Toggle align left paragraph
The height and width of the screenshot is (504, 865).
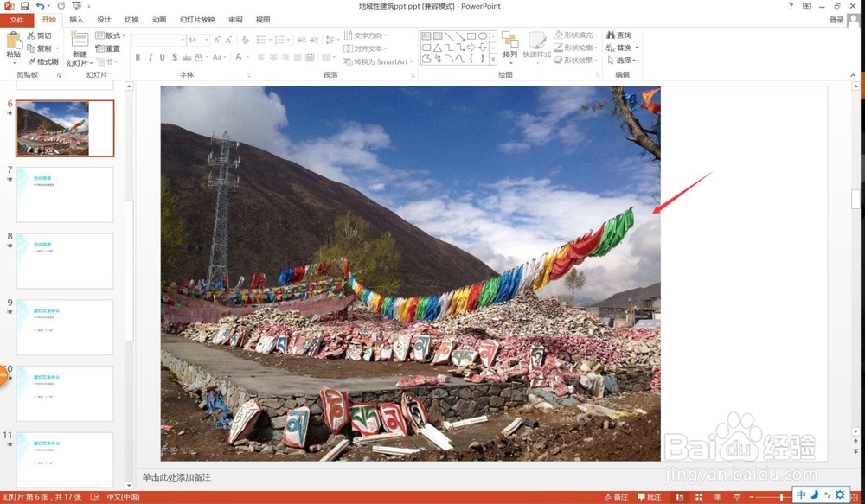click(261, 57)
